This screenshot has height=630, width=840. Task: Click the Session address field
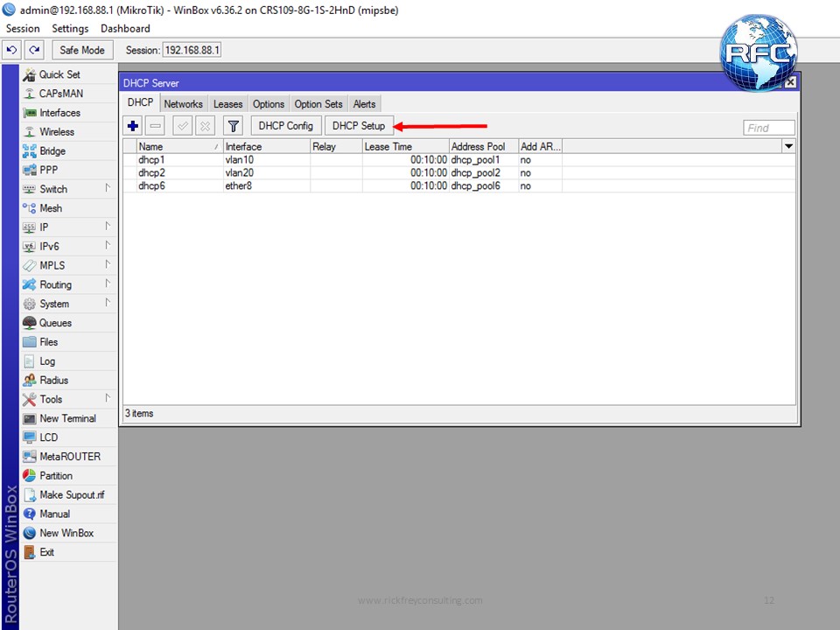pyautogui.click(x=192, y=50)
